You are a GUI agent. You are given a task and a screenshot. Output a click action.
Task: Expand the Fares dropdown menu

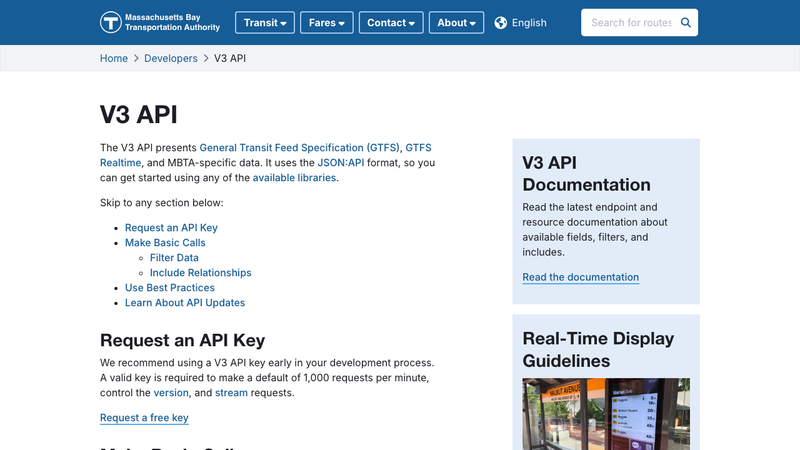328,22
